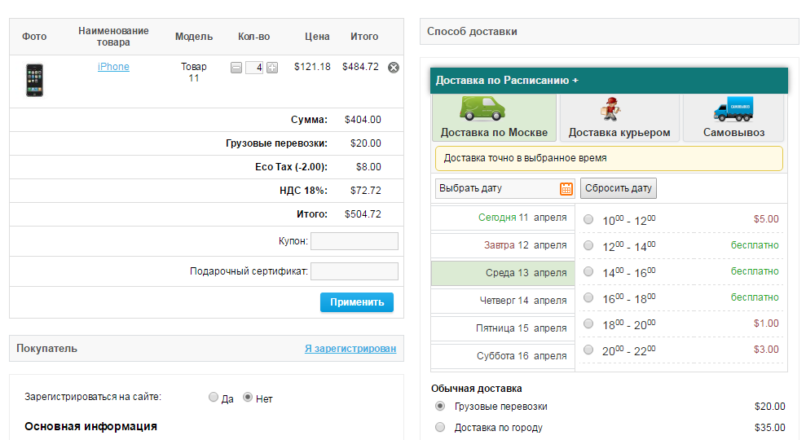The height and width of the screenshot is (440, 806).
Task: Select the 18:00 - 20:00 time slot radio
Action: pos(589,324)
